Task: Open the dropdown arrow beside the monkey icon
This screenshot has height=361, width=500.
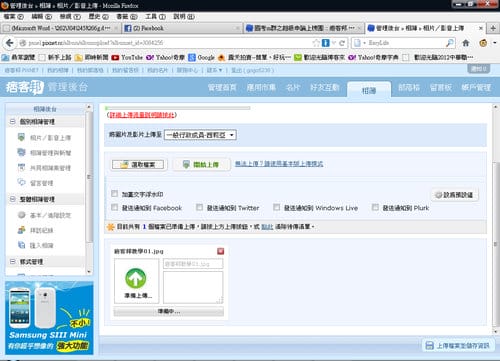Action: (494, 43)
